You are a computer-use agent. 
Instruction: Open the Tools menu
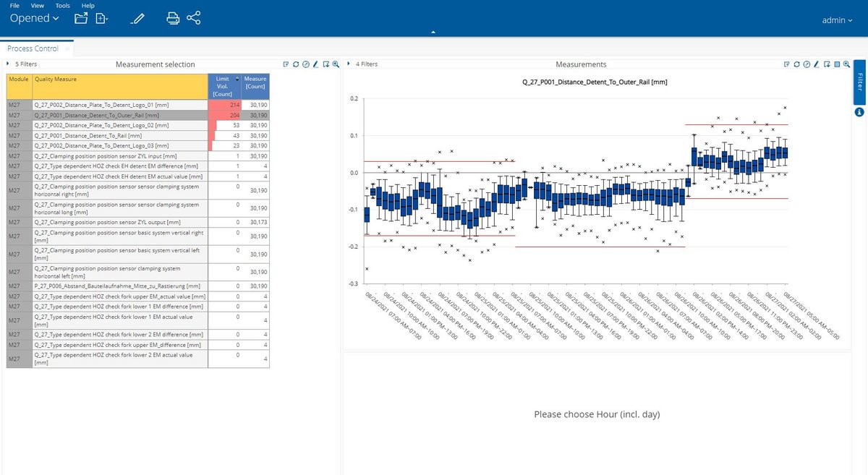(x=63, y=5)
